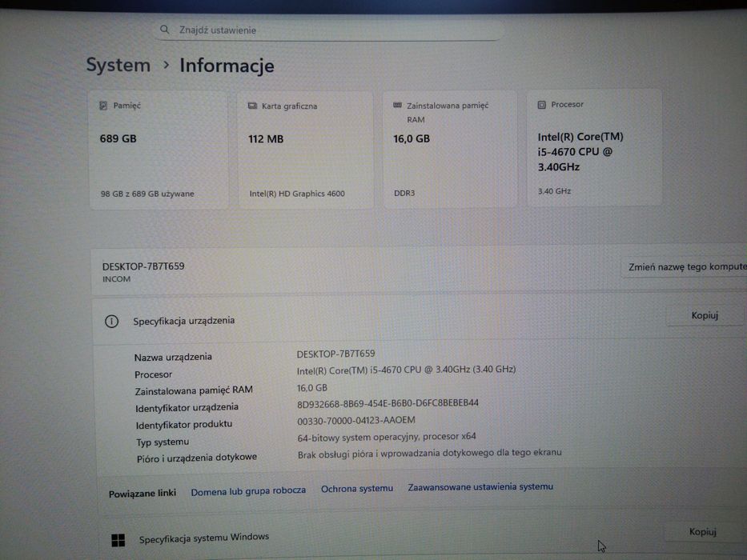This screenshot has width=747, height=560.
Task: Click the 'Powiązane linki' label
Action: click(x=142, y=494)
